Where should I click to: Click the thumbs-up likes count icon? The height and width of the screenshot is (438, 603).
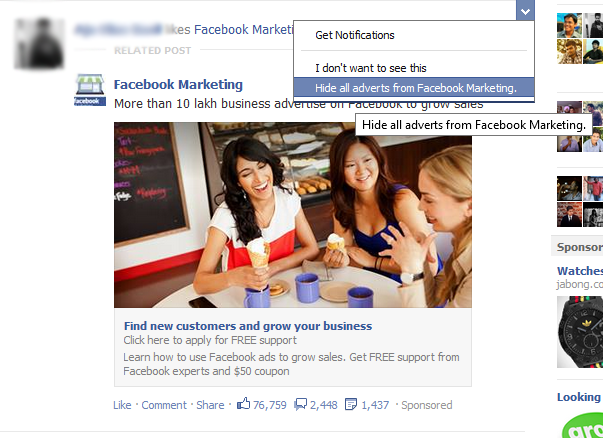pos(243,404)
